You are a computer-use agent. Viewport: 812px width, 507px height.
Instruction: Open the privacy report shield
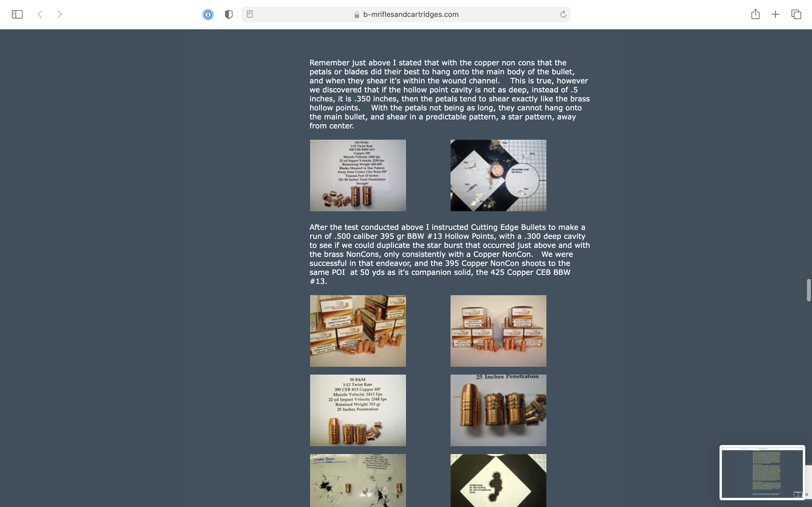[229, 14]
